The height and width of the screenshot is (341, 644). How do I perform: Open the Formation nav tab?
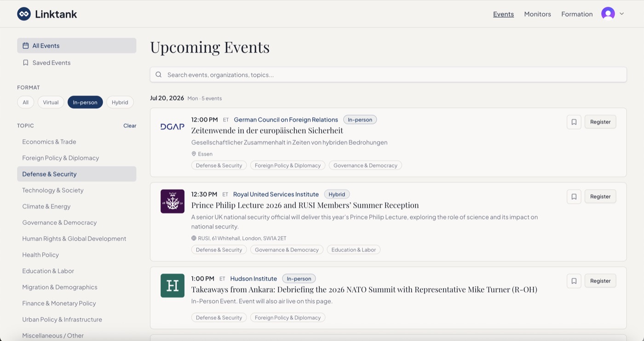pos(577,14)
